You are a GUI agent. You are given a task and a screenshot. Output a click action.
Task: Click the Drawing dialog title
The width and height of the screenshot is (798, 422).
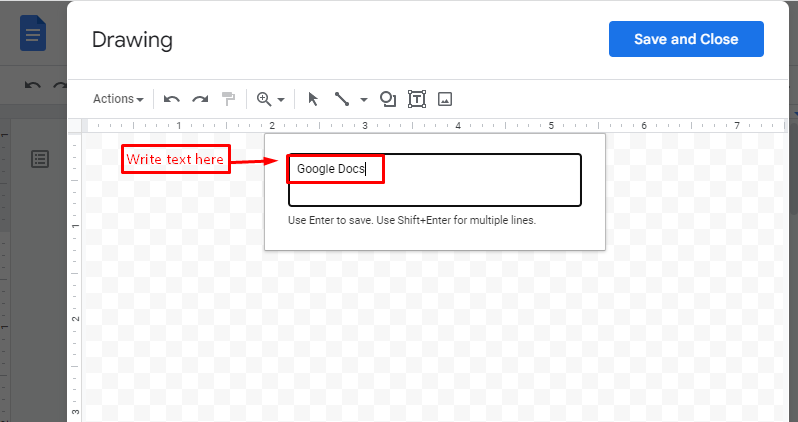click(x=132, y=40)
